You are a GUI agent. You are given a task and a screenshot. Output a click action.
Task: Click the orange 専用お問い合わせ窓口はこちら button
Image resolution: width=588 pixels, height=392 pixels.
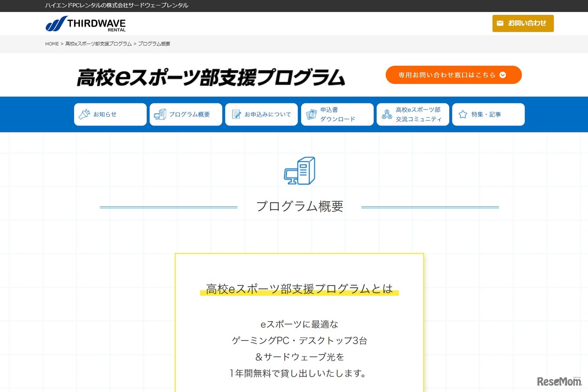(453, 75)
